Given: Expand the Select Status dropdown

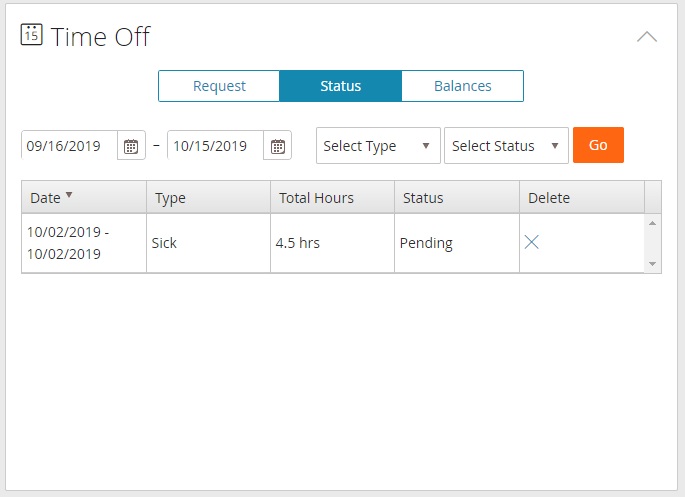Looking at the screenshot, I should click(x=505, y=146).
